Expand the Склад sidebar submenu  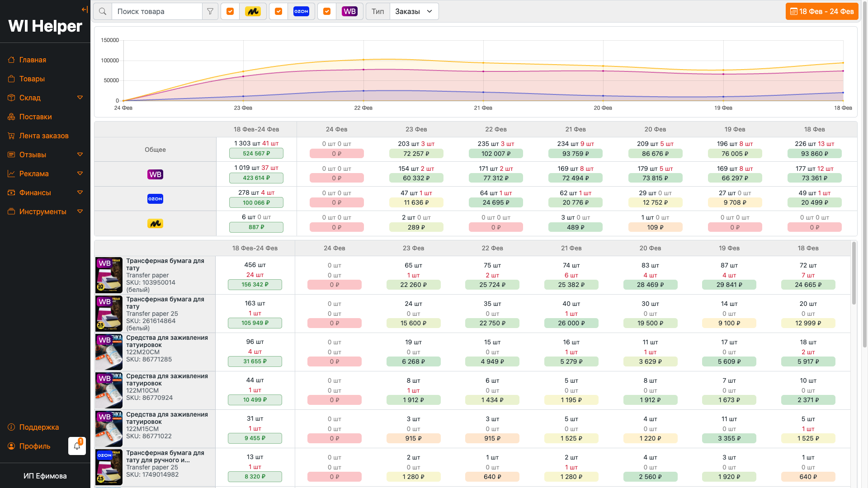point(80,98)
